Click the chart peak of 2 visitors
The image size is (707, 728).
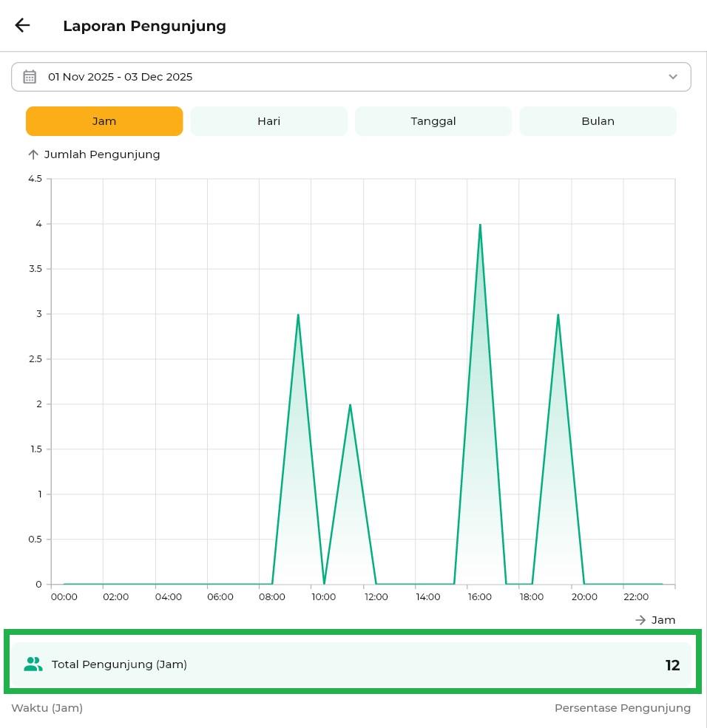350,405
